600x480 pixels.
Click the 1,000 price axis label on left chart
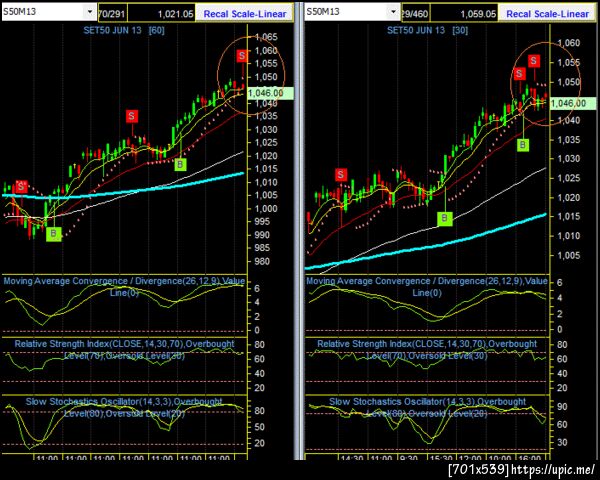tap(266, 209)
